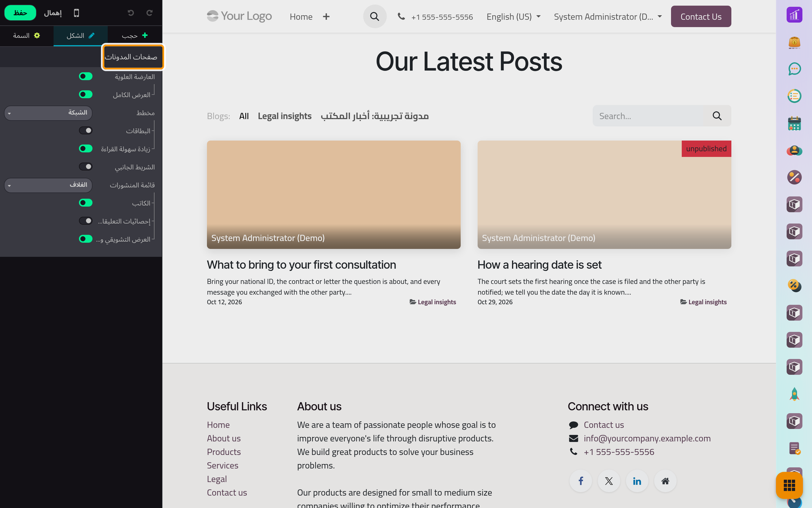Open the money bag app icon
812x508 pixels.
click(794, 42)
